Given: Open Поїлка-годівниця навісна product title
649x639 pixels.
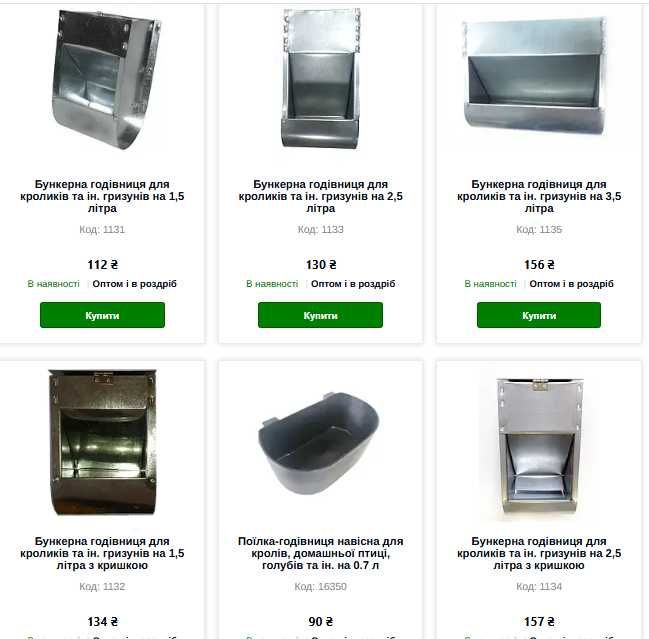Looking at the screenshot, I should point(320,553).
